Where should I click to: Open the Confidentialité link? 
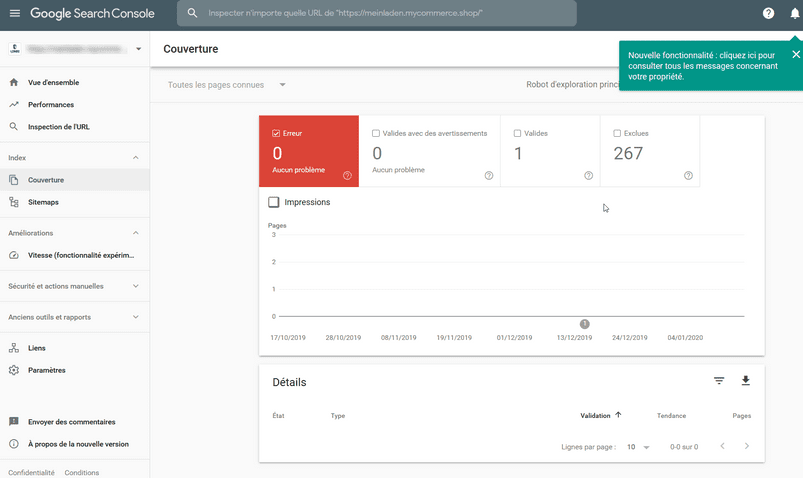coord(31,472)
